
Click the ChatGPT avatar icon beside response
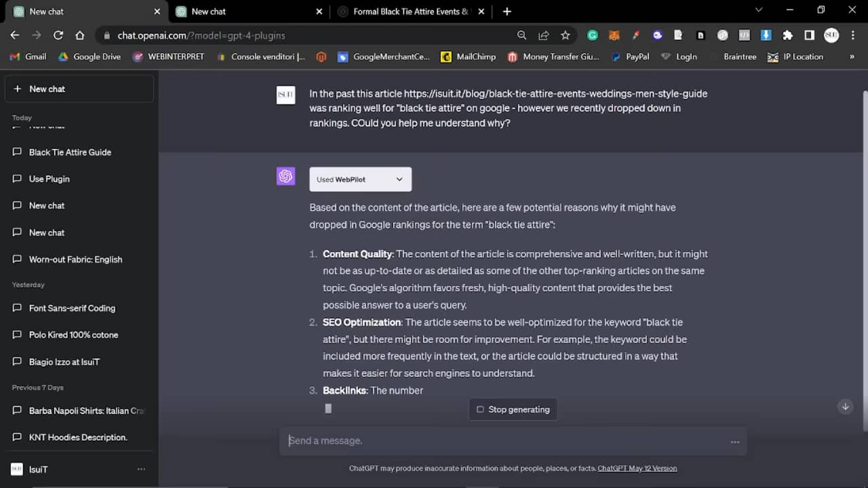coord(285,176)
